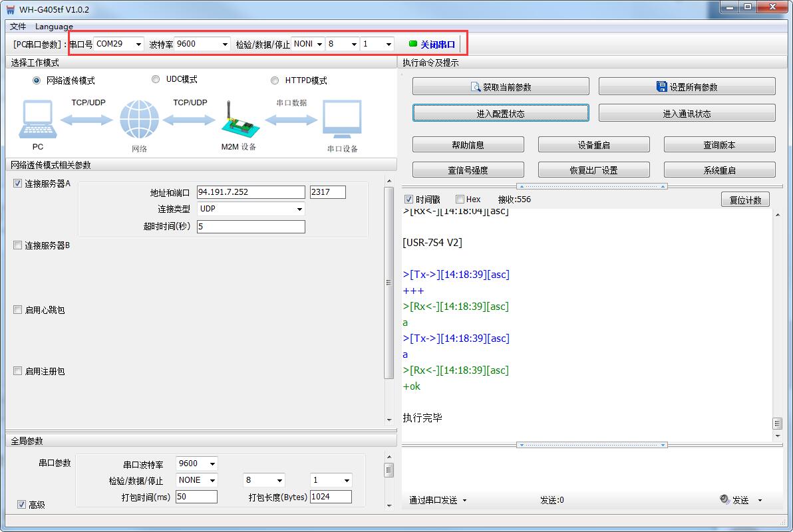Click the enter configuration state button
The image size is (793, 532).
500,113
